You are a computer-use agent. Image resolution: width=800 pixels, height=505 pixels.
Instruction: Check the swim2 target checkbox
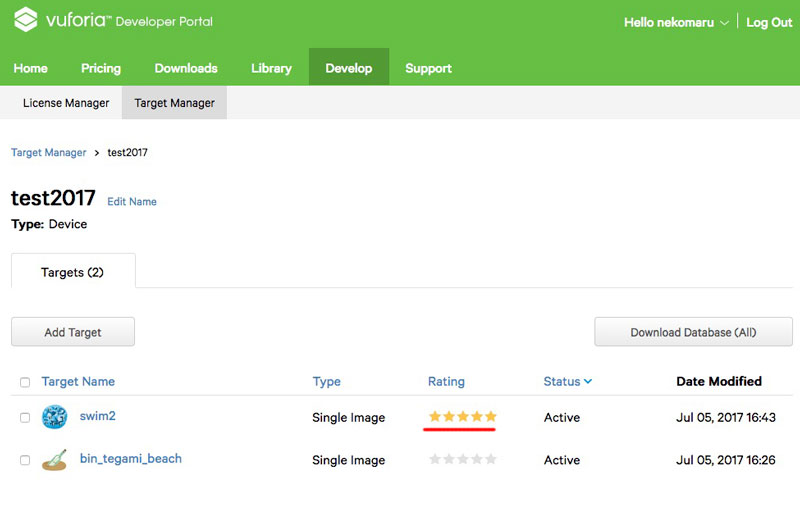pyautogui.click(x=25, y=418)
